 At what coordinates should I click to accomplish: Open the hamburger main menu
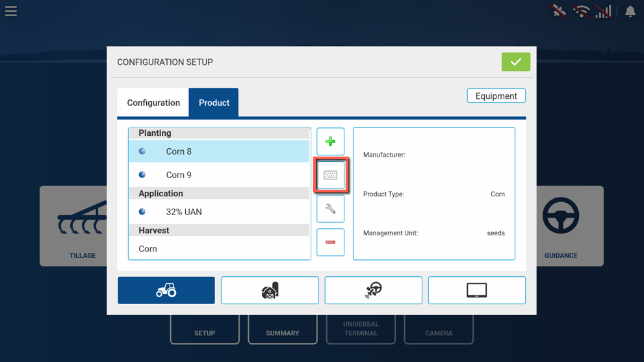click(x=11, y=11)
